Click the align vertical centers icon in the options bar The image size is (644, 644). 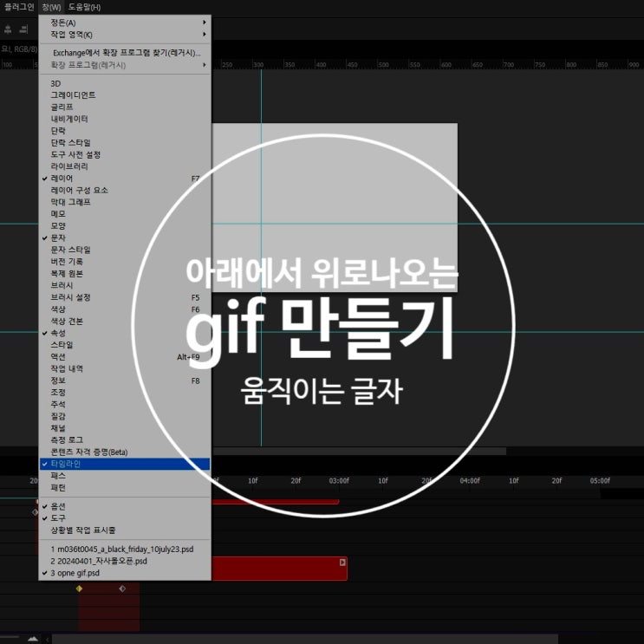[x=8, y=29]
